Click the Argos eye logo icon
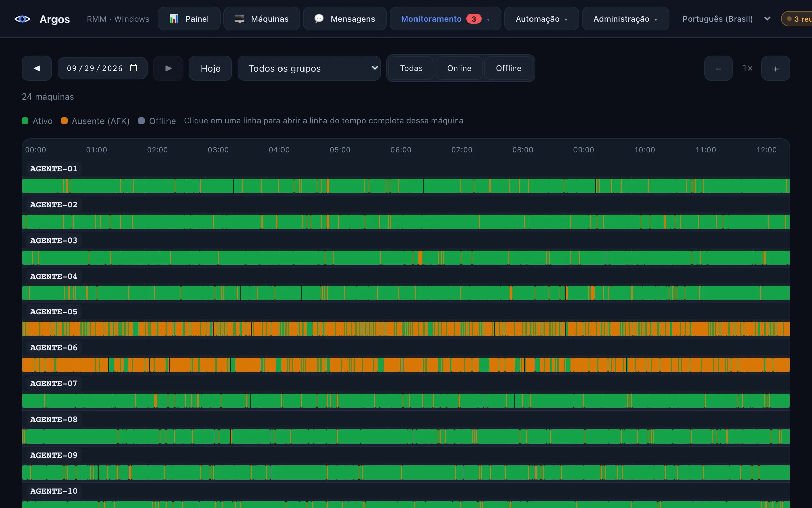Image resolution: width=812 pixels, height=508 pixels. (22, 19)
